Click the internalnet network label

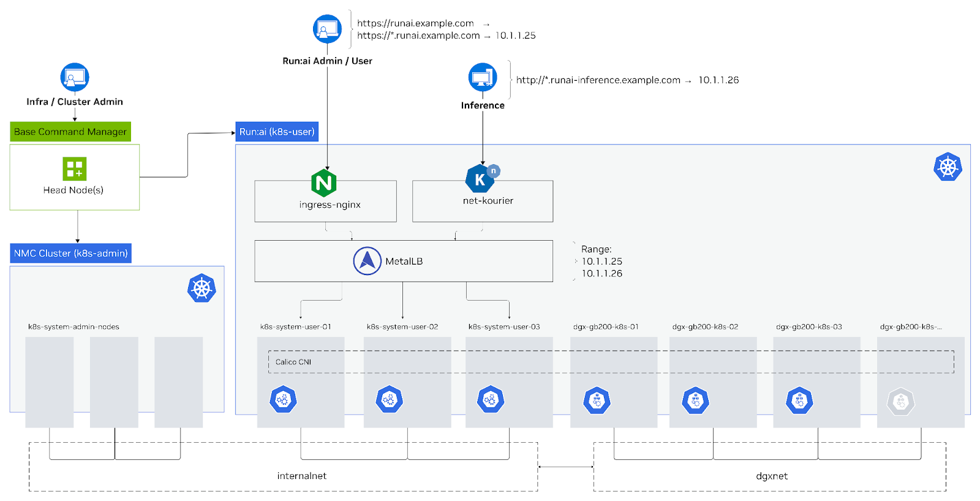(301, 476)
